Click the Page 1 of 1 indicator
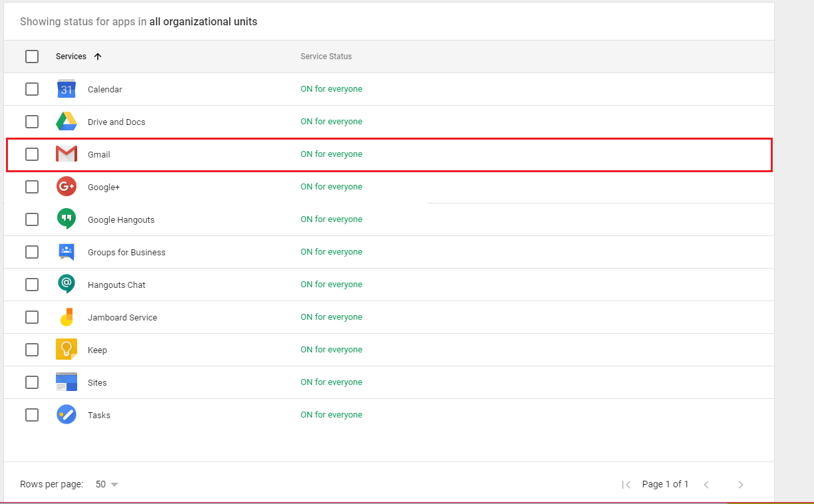This screenshot has width=814, height=504. pyautogui.click(x=665, y=485)
